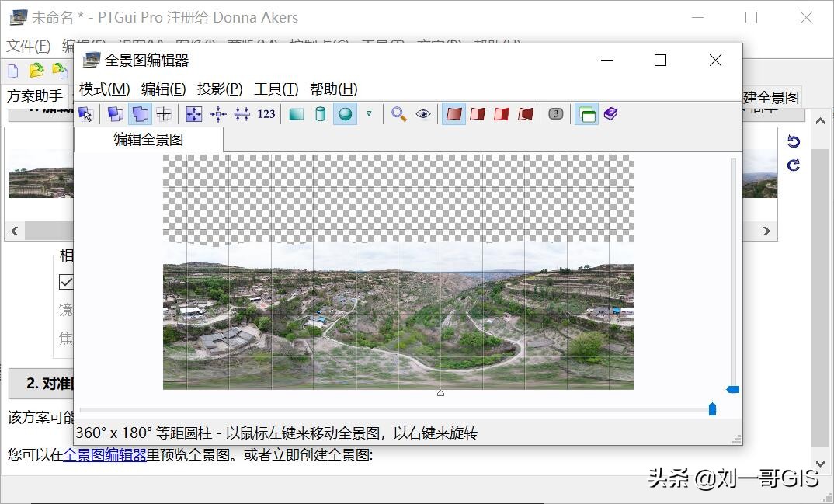This screenshot has width=834, height=504.
Task: Open the projection dropdown arrow
Action: 369,113
